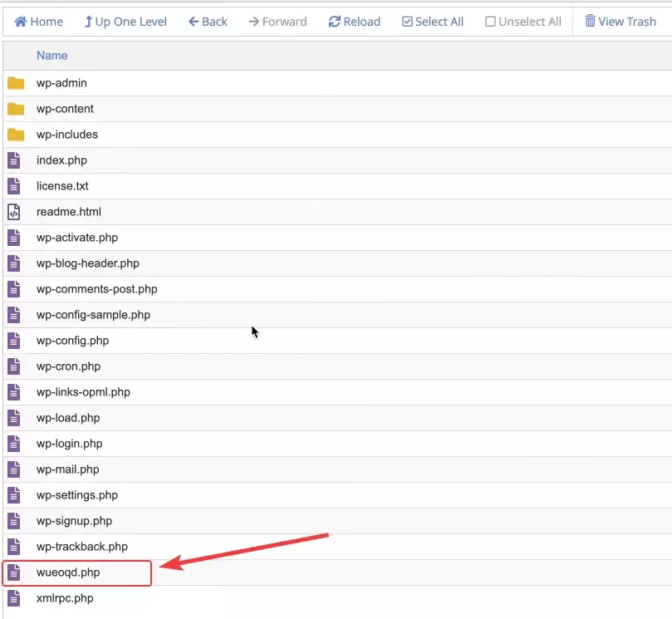Click the Up One Level button

pos(125,22)
